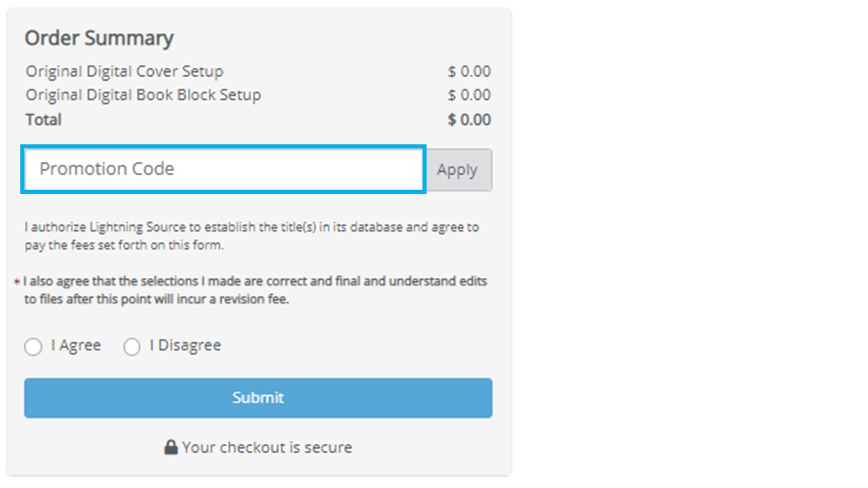Click the Your checkout is secure link
868x488 pixels.
(x=265, y=447)
